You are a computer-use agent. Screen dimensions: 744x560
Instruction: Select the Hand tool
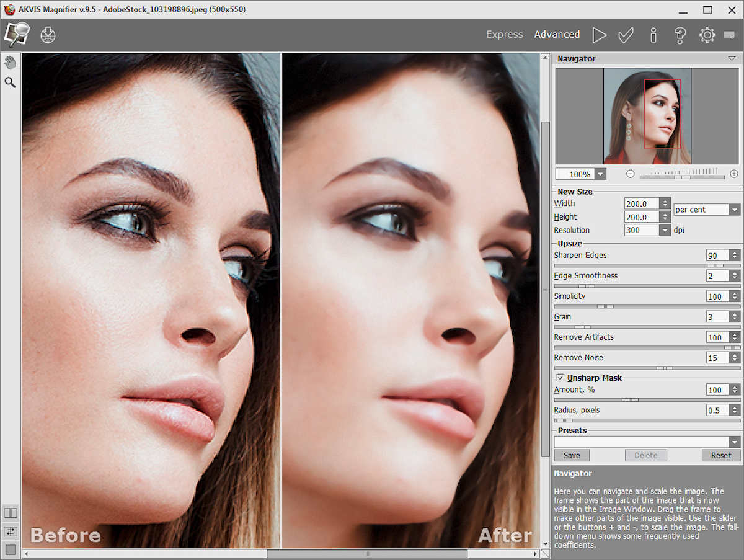click(x=10, y=63)
